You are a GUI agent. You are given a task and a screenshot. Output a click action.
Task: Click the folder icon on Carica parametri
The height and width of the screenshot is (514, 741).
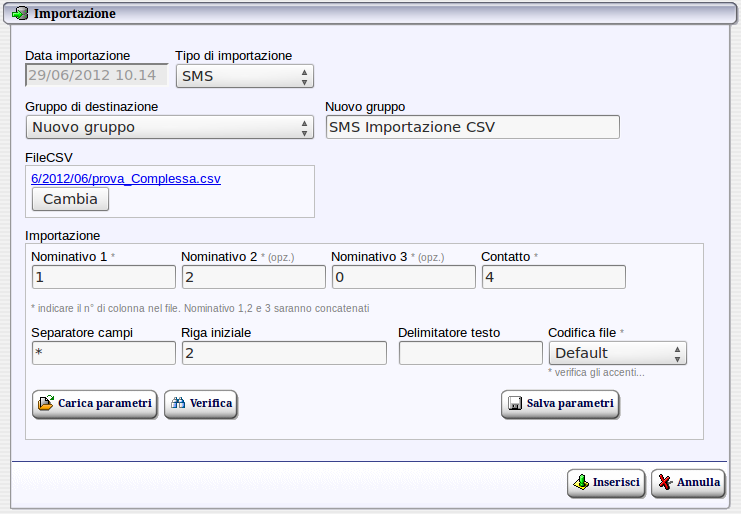[45, 404]
